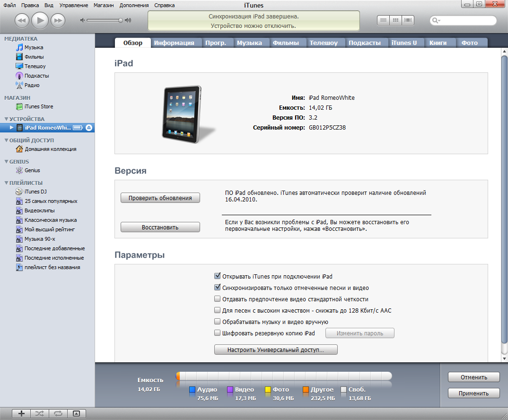The image size is (508, 420).
Task: Open the Магазин menu
Action: click(x=104, y=5)
